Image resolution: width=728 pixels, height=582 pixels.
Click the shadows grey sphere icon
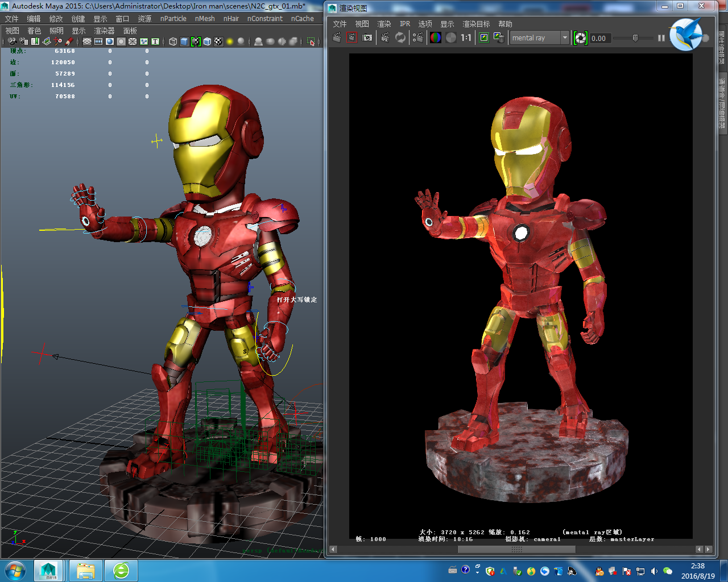[241, 41]
